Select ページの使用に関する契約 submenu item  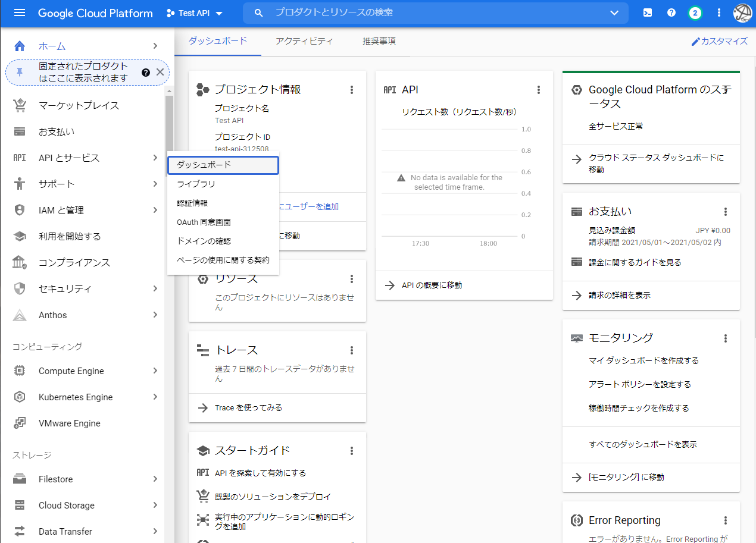pos(223,260)
